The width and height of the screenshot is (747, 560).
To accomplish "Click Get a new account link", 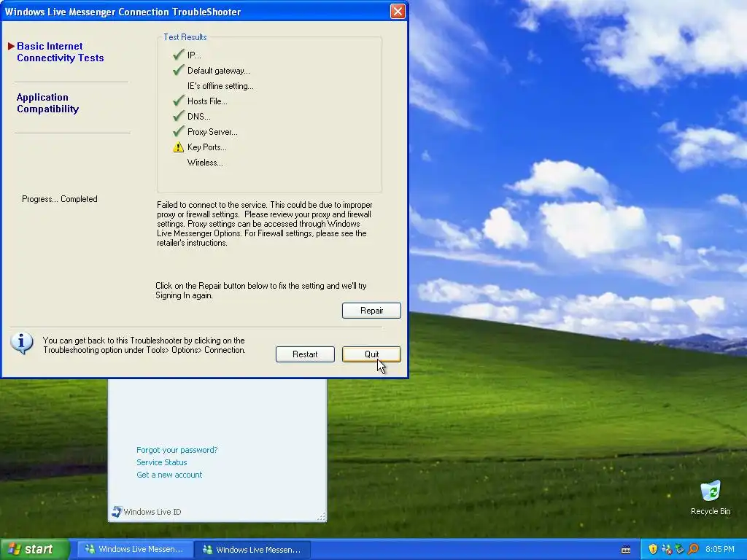I will (169, 475).
